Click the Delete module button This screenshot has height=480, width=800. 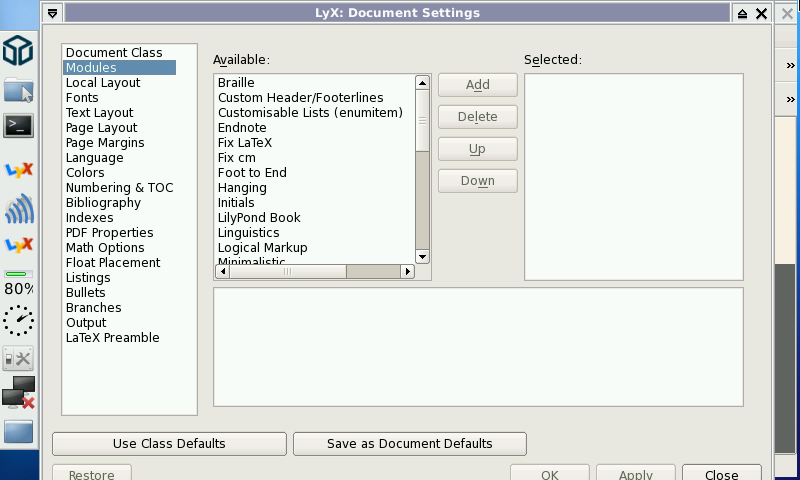[478, 117]
